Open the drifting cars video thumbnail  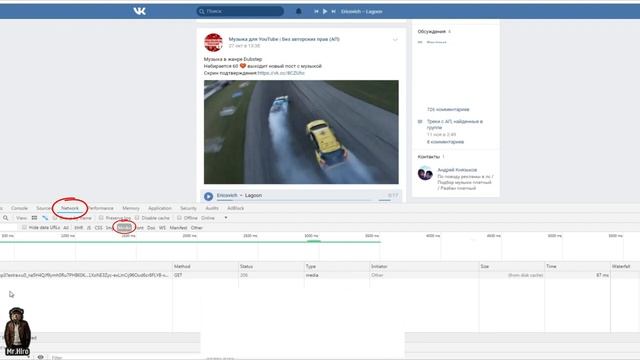coord(301,132)
